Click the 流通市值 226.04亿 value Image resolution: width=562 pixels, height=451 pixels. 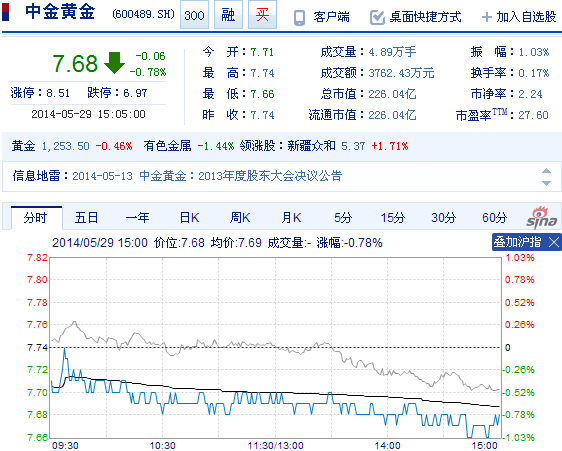[x=392, y=115]
